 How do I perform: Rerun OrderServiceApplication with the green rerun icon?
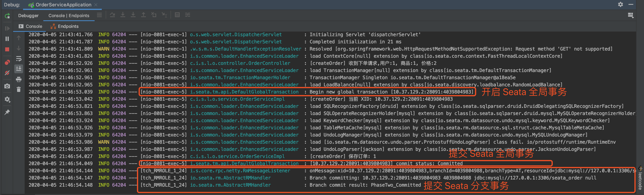tap(7, 16)
